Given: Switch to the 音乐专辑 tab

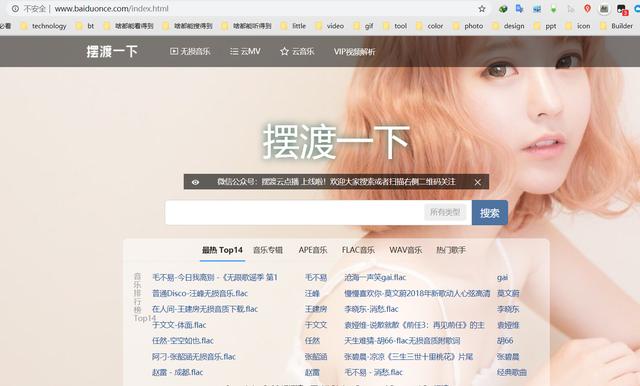Looking at the screenshot, I should tap(268, 250).
